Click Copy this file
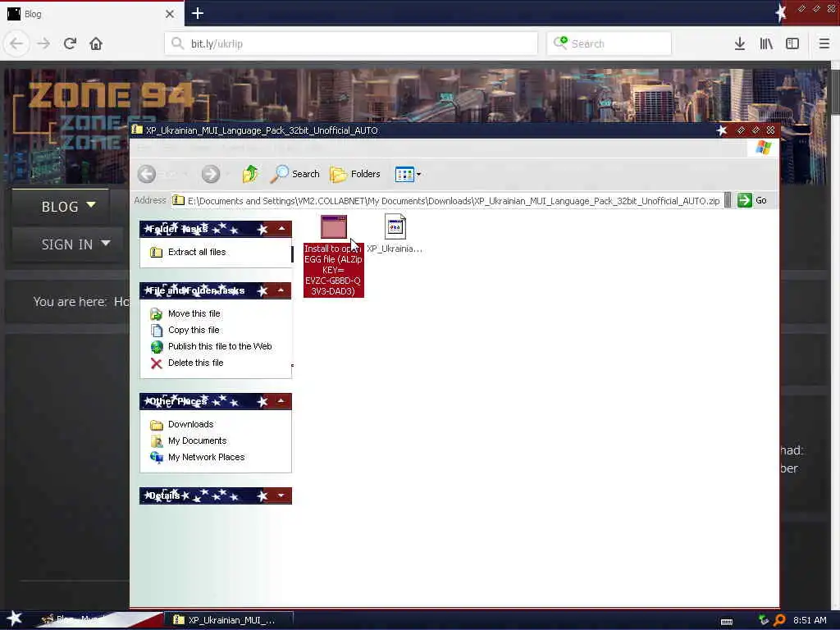 pyautogui.click(x=194, y=330)
